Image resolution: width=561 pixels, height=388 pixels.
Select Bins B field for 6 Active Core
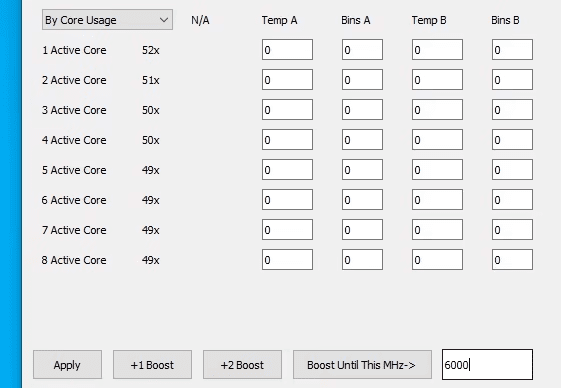pyautogui.click(x=512, y=200)
